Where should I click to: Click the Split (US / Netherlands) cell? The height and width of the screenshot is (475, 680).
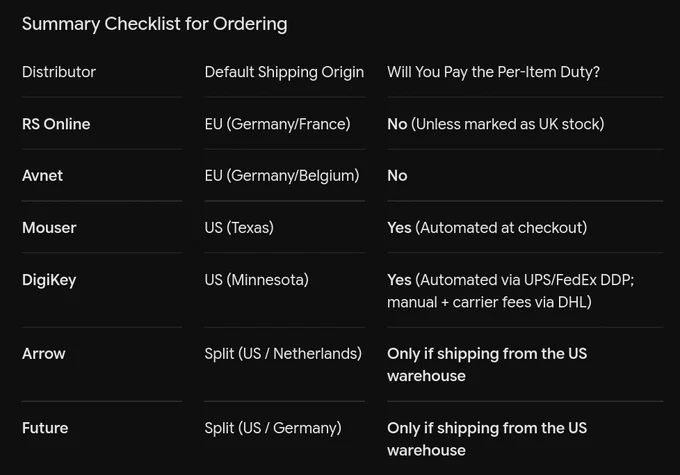[283, 354]
